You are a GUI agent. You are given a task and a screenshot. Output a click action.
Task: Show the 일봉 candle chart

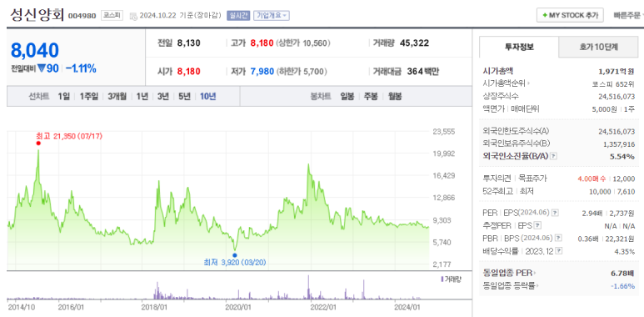(x=347, y=97)
